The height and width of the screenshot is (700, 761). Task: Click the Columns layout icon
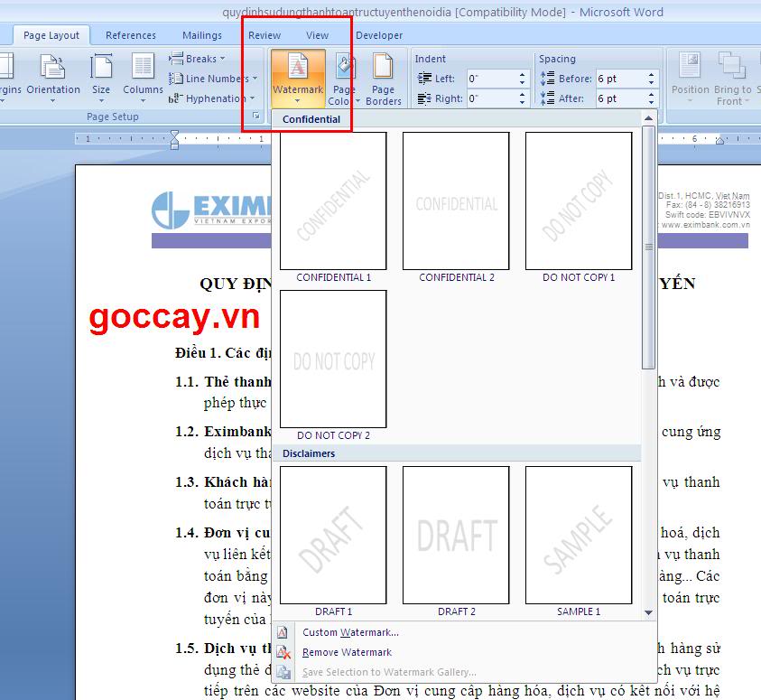click(x=143, y=68)
